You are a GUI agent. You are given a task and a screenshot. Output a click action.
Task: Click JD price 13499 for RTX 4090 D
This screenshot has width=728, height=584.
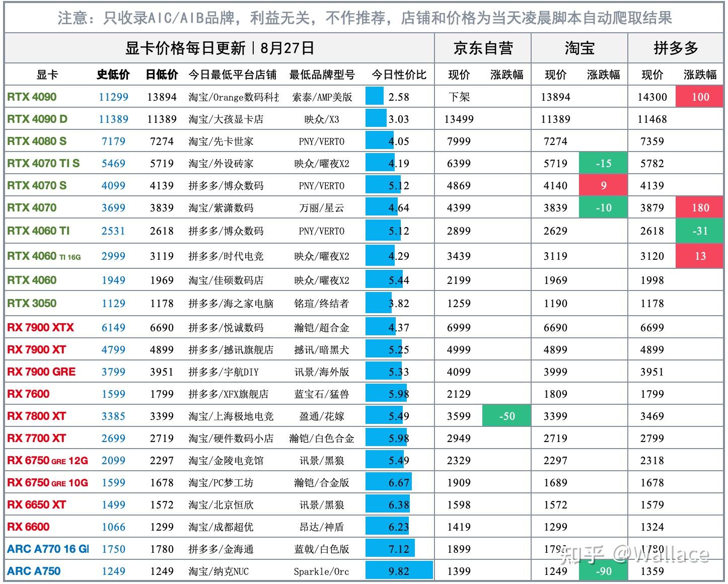(459, 119)
